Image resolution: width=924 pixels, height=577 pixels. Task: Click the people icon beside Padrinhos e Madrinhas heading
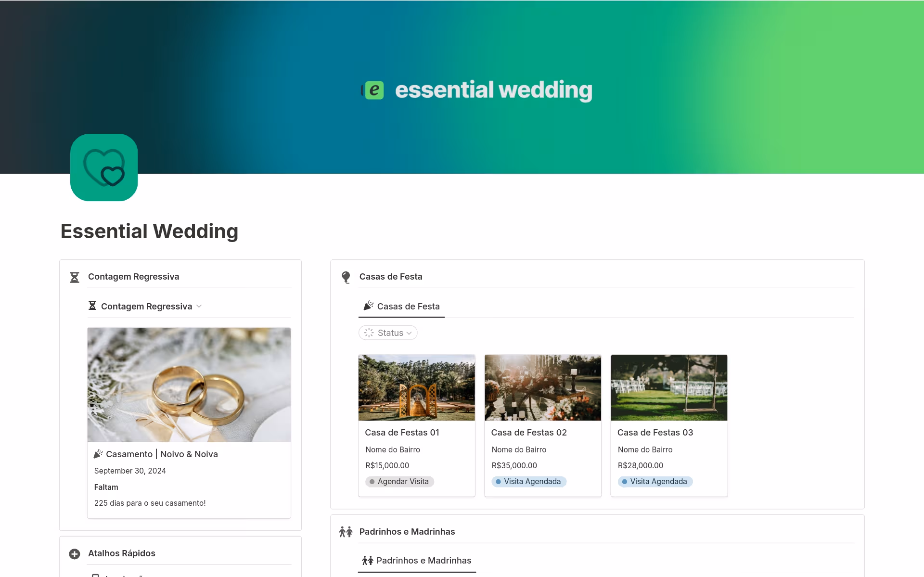click(x=346, y=532)
